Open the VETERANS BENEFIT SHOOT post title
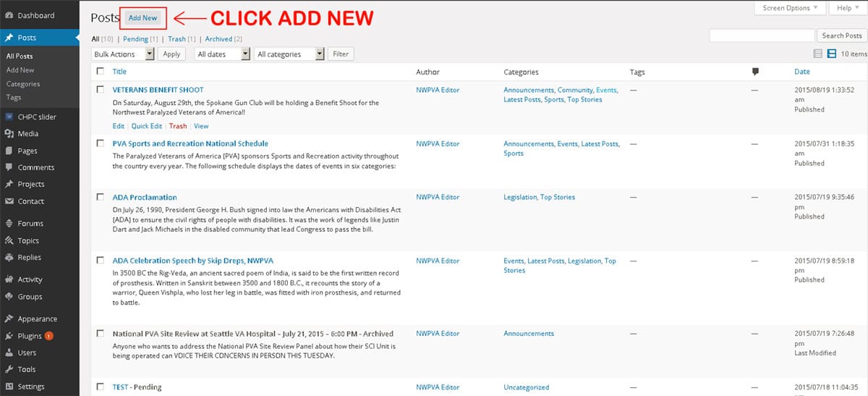The width and height of the screenshot is (868, 396). tap(158, 90)
